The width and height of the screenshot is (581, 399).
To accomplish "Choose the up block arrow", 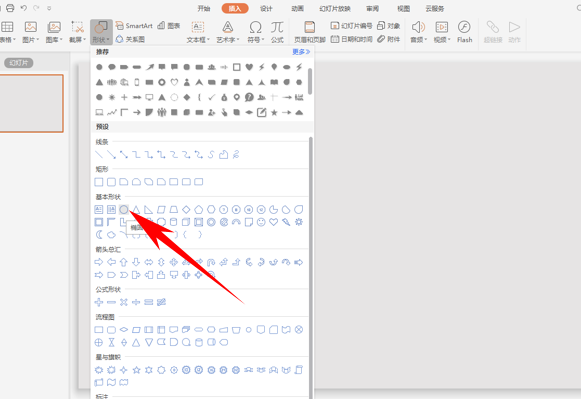I will point(124,262).
